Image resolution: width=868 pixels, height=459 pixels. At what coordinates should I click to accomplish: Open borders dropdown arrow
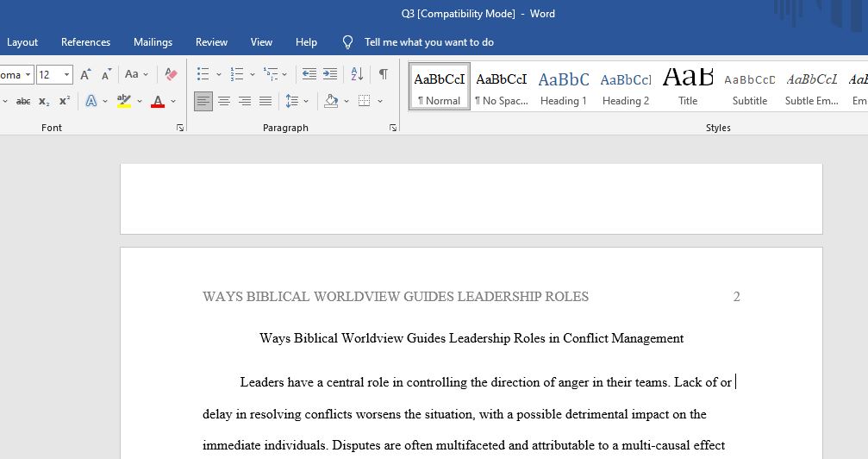(x=380, y=101)
